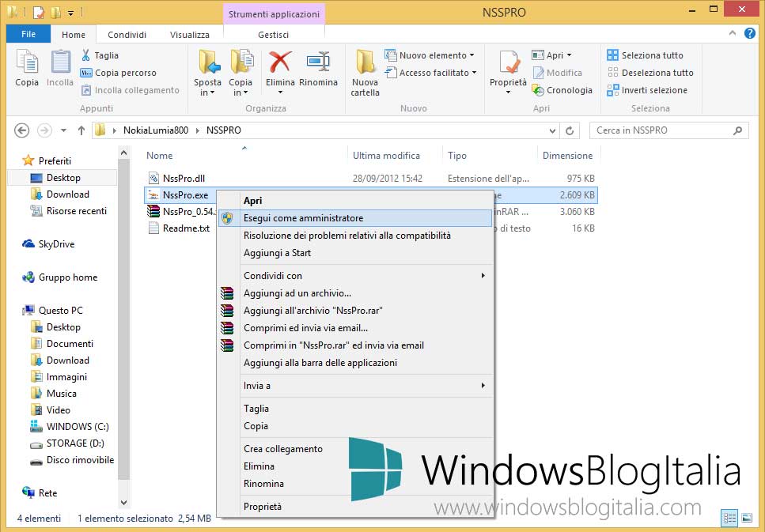The image size is (765, 532).
Task: Switch to large icons view in status bar
Action: click(x=747, y=518)
